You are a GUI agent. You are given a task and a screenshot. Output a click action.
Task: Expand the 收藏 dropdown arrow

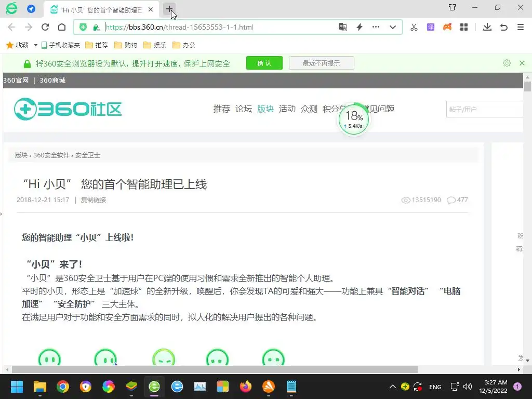(36, 45)
